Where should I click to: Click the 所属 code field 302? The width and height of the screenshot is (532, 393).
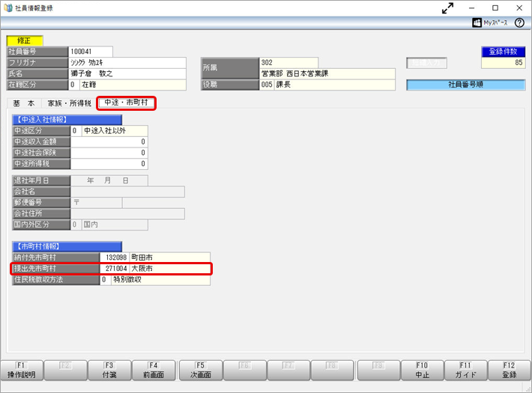point(288,63)
